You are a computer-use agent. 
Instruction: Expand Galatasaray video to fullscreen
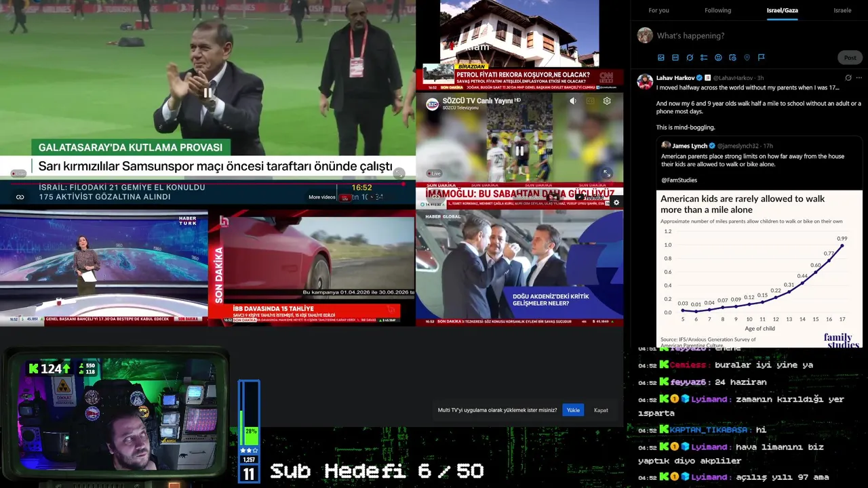[x=399, y=174]
